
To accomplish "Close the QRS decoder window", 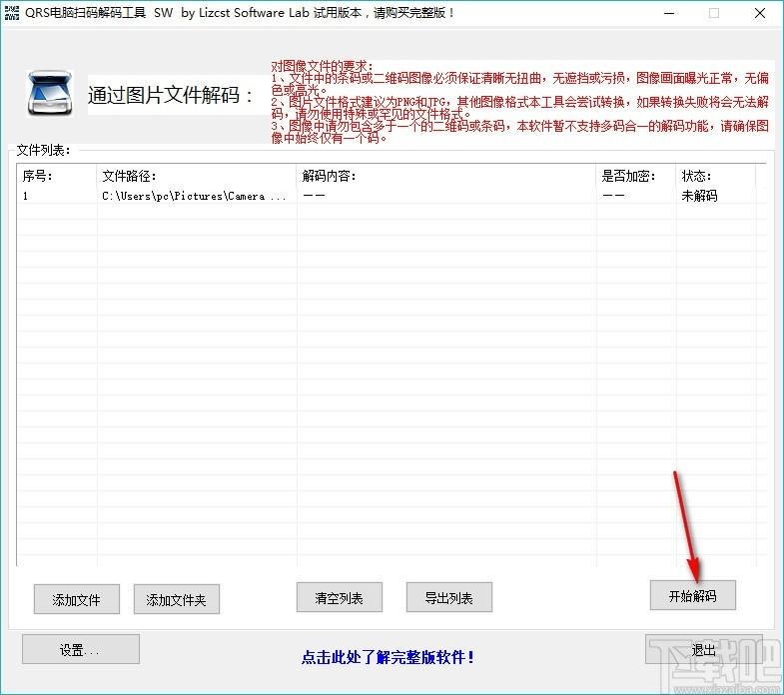I will 760,14.
